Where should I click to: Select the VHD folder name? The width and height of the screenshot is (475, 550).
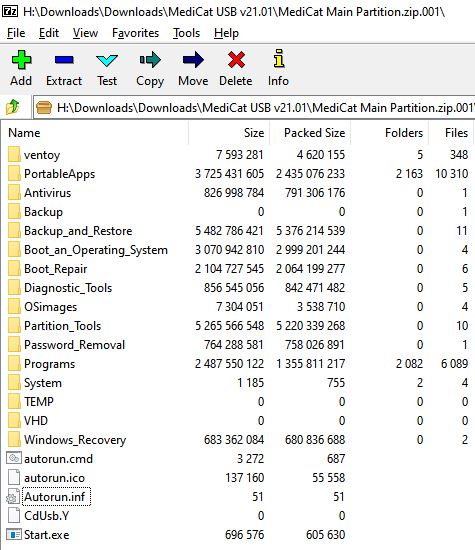click(x=36, y=421)
